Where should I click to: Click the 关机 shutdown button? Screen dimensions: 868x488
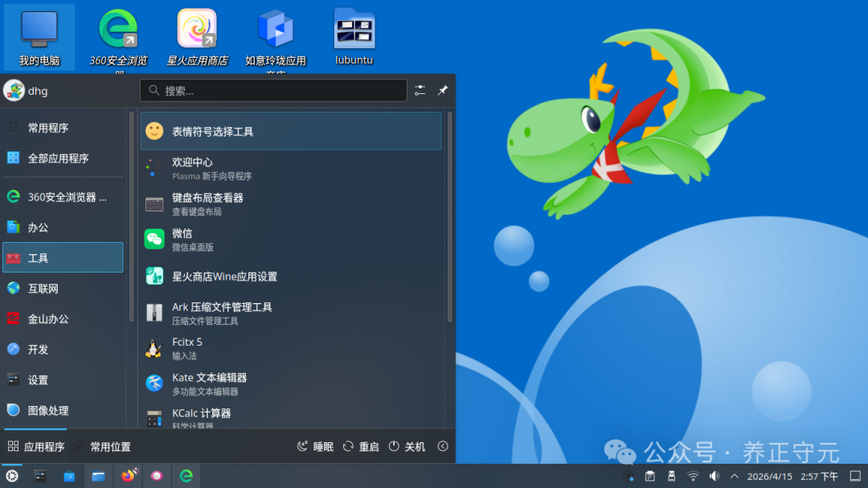click(407, 446)
